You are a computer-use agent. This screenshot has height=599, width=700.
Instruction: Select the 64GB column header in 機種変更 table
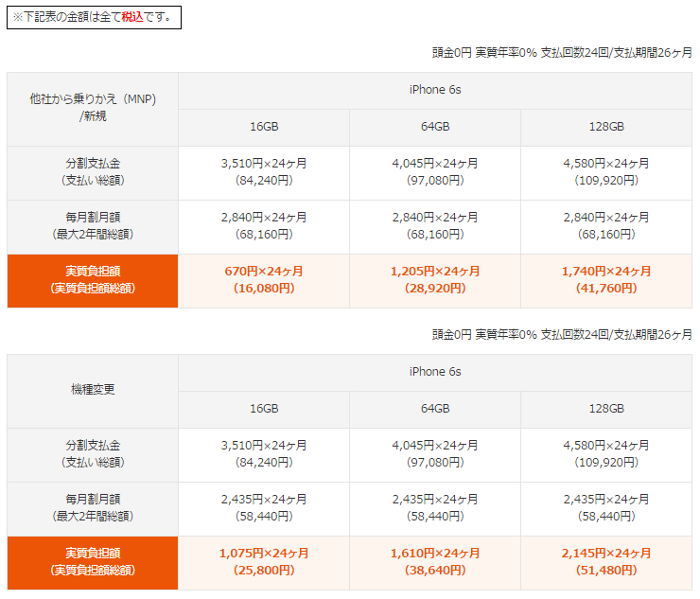[x=435, y=410]
